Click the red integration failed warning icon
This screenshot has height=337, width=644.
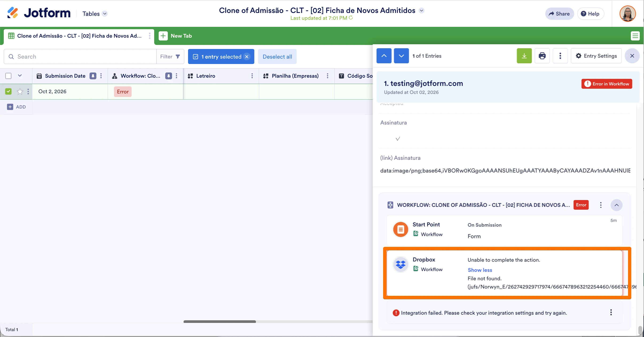tap(396, 313)
